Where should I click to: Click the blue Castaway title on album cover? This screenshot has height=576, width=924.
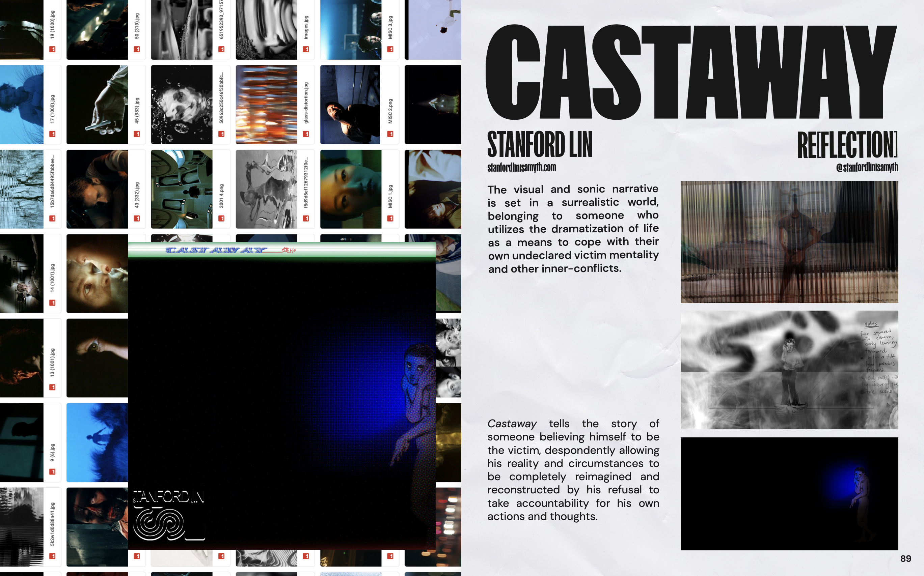tap(216, 250)
